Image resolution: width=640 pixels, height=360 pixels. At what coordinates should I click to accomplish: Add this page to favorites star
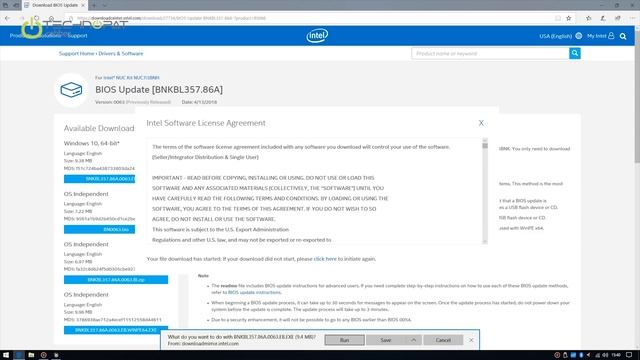(x=569, y=18)
